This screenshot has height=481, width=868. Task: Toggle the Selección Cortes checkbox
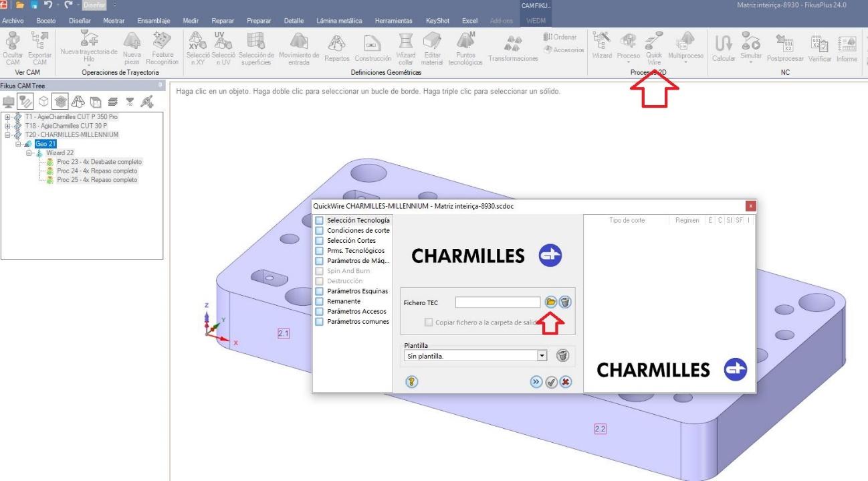click(x=320, y=240)
